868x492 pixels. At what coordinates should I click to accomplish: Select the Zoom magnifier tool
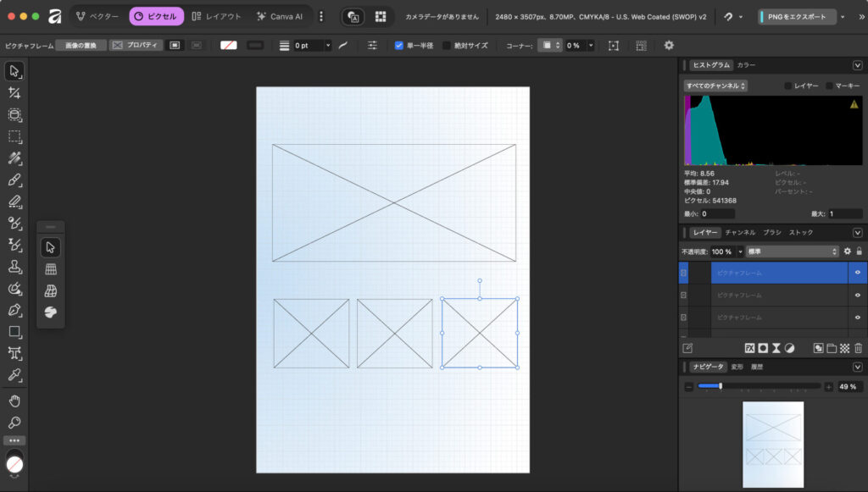coord(14,422)
